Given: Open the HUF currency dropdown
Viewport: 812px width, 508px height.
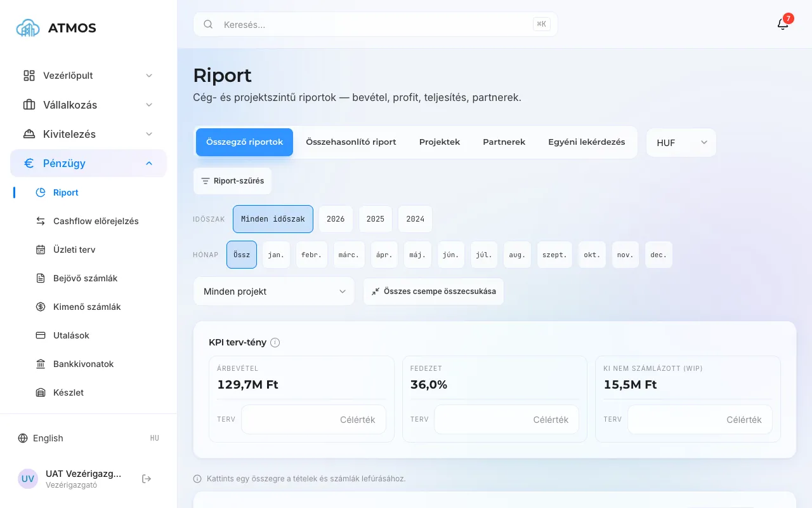Looking at the screenshot, I should 681,143.
